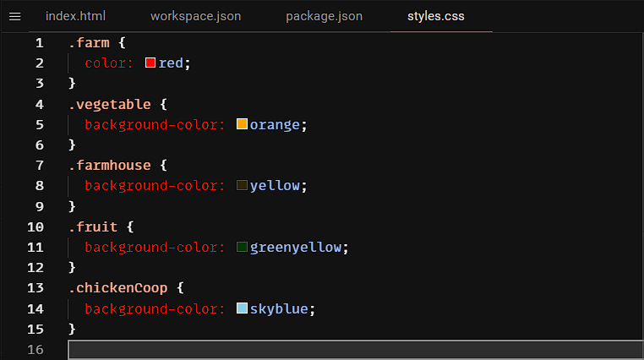The image size is (644, 360).
Task: Click the value 'red' on line 2
Action: pyautogui.click(x=171, y=63)
